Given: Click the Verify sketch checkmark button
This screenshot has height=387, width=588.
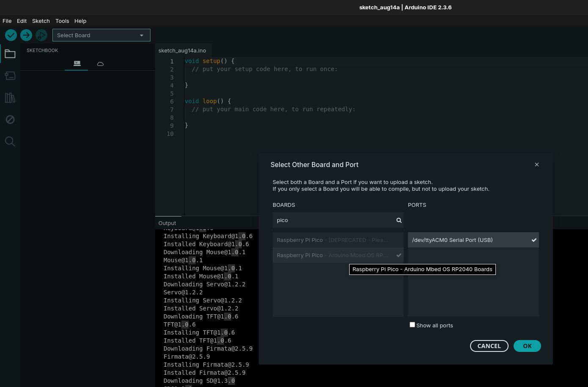Looking at the screenshot, I should [x=11, y=35].
